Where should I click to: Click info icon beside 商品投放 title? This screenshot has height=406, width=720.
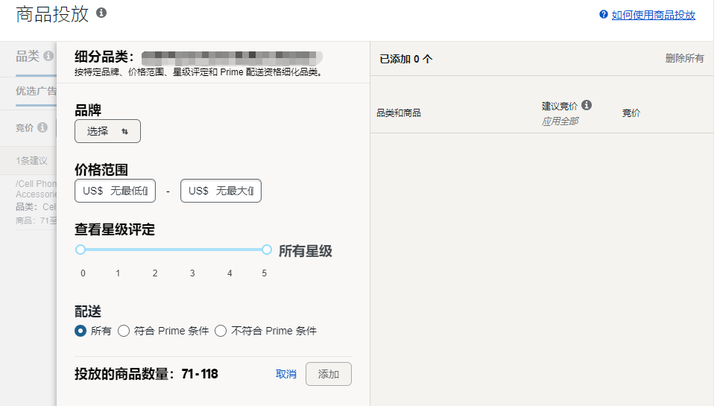[x=102, y=13]
